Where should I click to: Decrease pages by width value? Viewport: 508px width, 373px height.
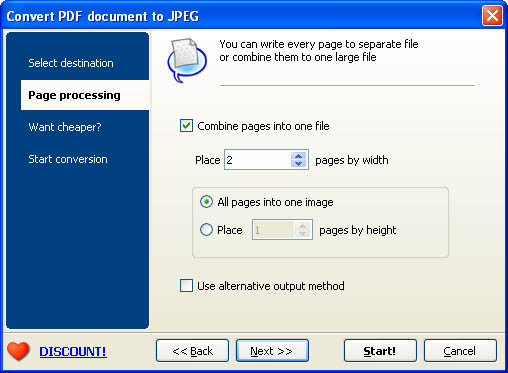pos(298,164)
